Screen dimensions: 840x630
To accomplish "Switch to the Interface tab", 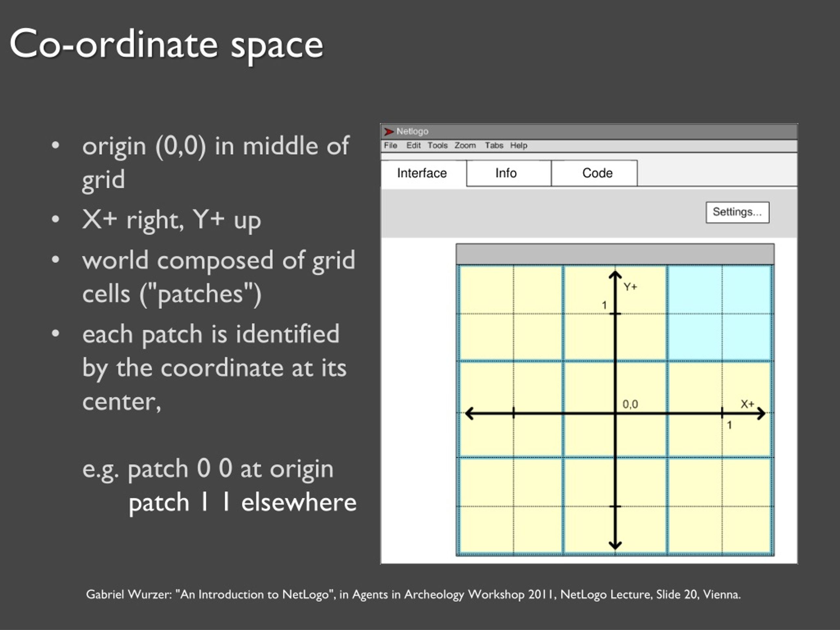I will pos(423,173).
